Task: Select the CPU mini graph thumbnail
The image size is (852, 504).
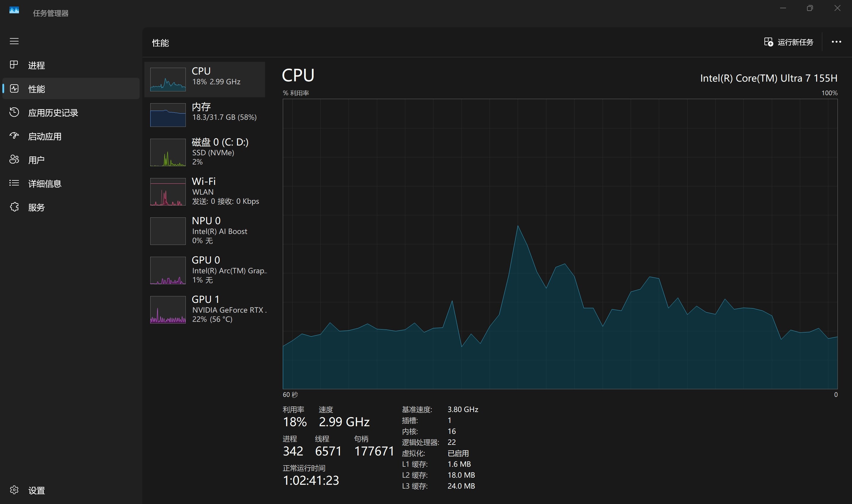Action: 168,80
